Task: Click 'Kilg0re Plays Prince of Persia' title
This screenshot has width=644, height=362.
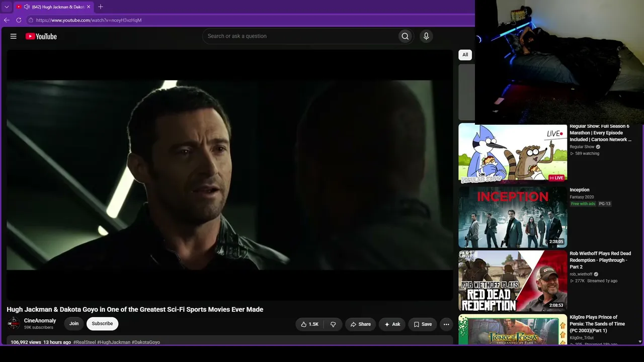Action: pos(597,324)
